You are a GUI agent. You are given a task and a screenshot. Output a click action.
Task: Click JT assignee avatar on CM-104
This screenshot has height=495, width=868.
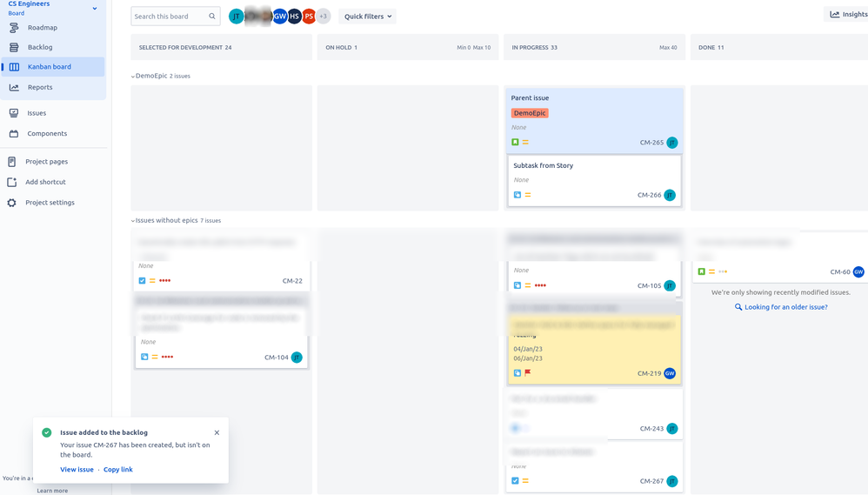click(x=297, y=358)
